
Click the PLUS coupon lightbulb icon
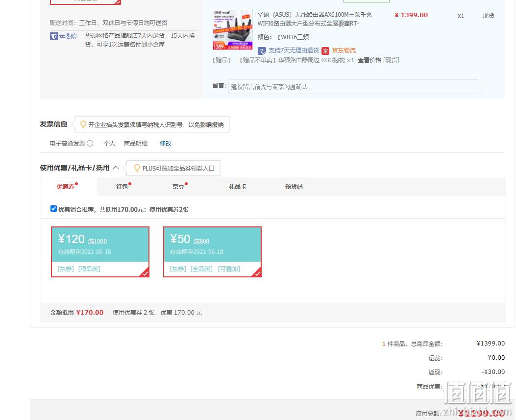[x=137, y=168]
